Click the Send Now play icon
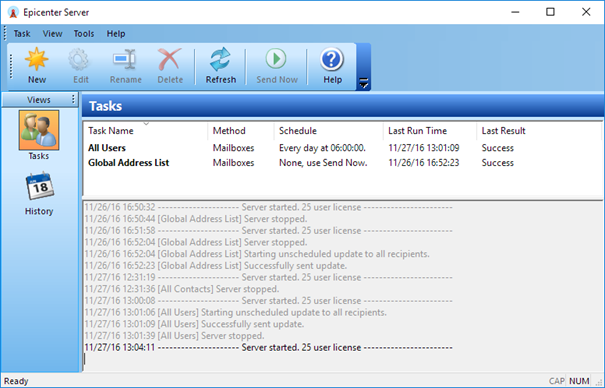 coord(276,59)
